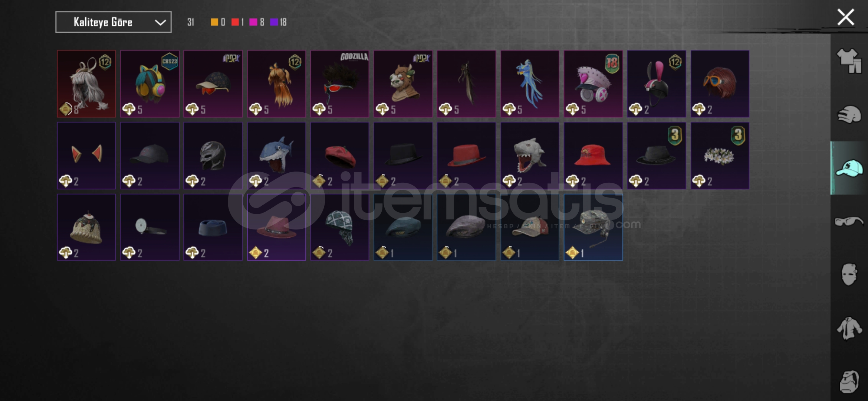This screenshot has width=868, height=401.
Task: Select the jacket category icon
Action: click(x=849, y=328)
